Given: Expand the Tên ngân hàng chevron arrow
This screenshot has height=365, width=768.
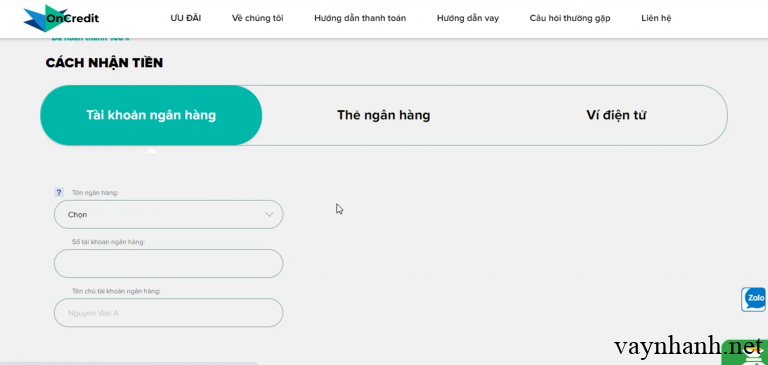Looking at the screenshot, I should (x=269, y=215).
